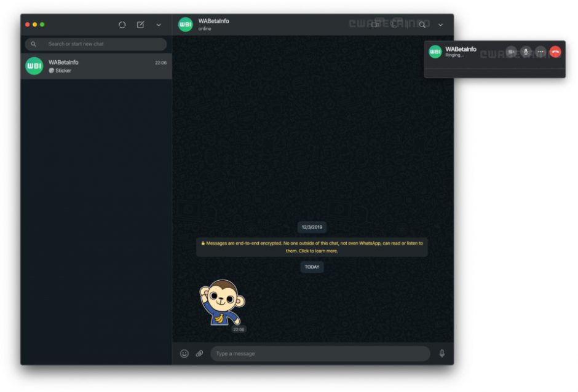
Task: Click the monkey sticker message
Action: pyautogui.click(x=222, y=302)
